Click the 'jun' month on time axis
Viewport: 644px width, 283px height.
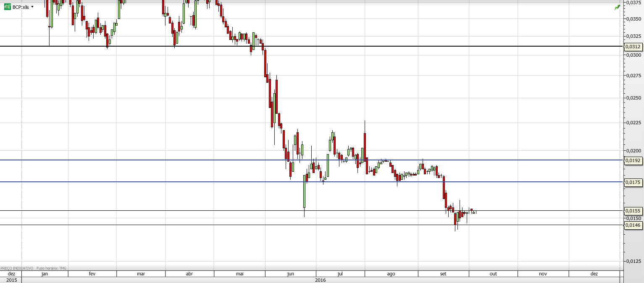pos(291,274)
